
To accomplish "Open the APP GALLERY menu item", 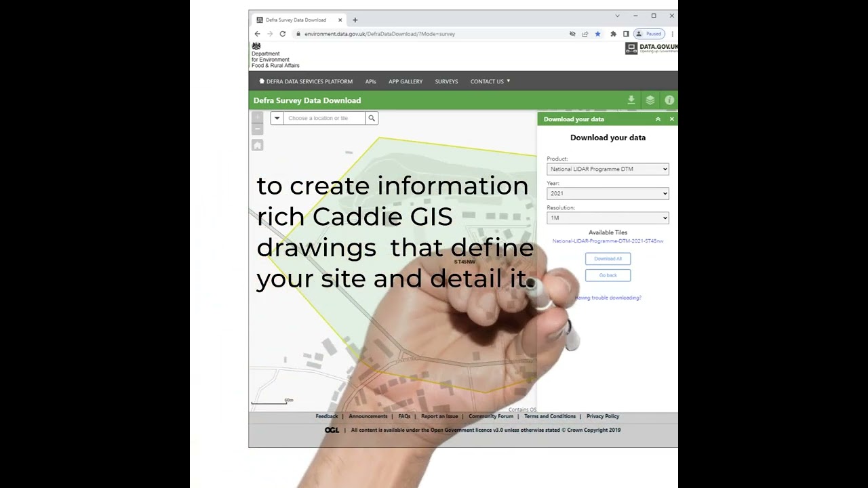I will (406, 81).
